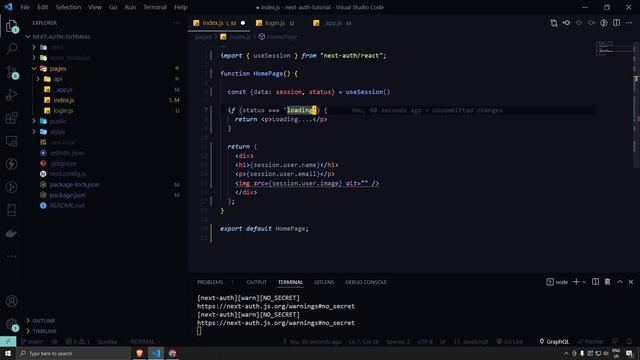Image resolution: width=640 pixels, height=360 pixels.
Task: Open Accounts menu in activity bar
Action: point(12,301)
